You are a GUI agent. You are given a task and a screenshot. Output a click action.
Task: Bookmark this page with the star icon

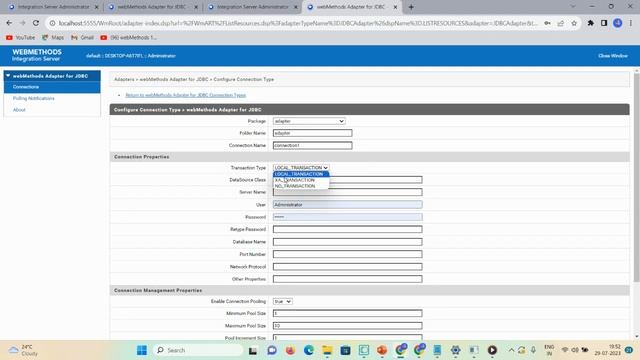[574, 23]
